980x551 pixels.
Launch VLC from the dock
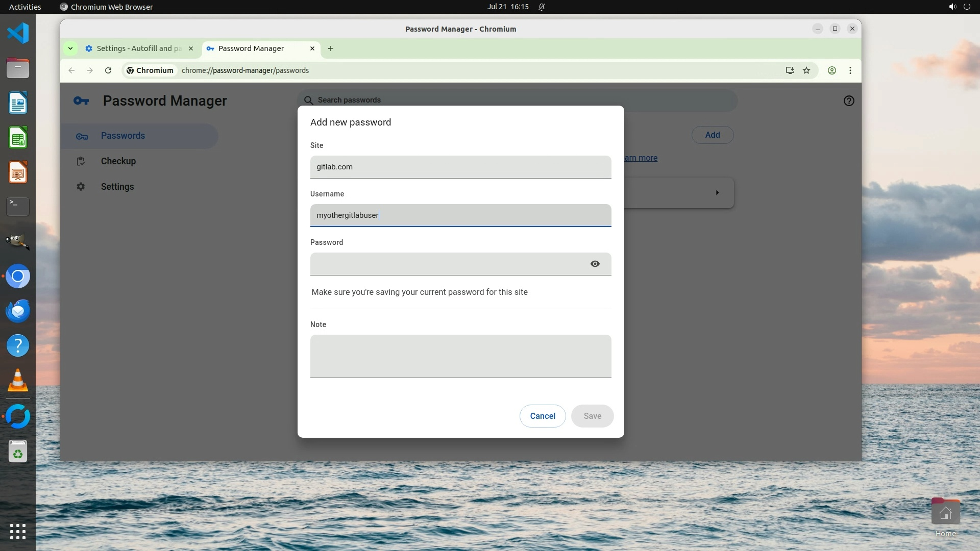click(x=18, y=381)
